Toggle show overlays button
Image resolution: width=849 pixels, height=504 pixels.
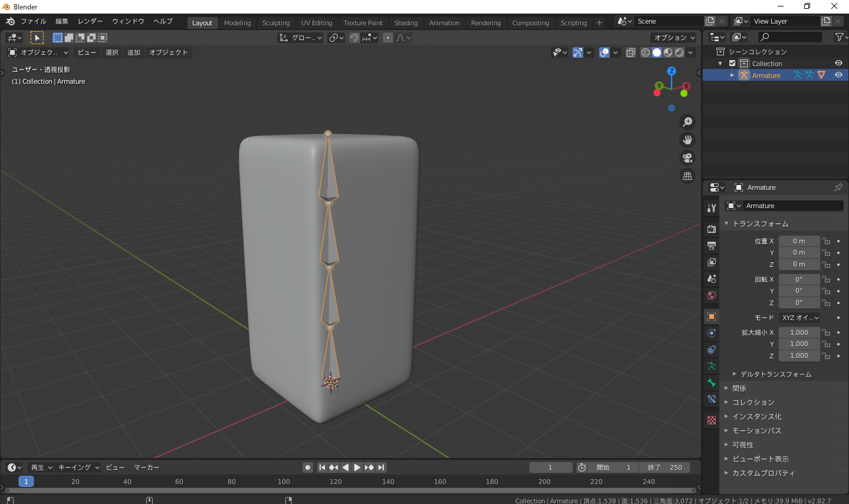(x=604, y=52)
